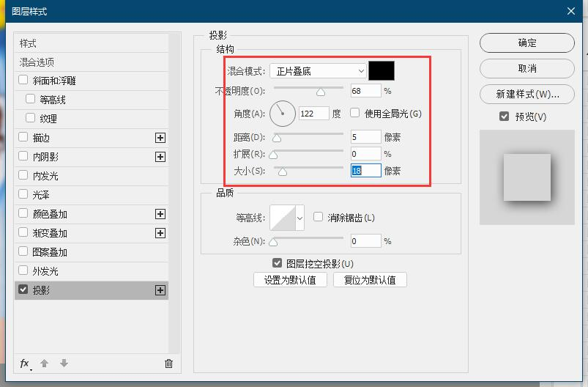Click the 扩展 percent input field

365,153
